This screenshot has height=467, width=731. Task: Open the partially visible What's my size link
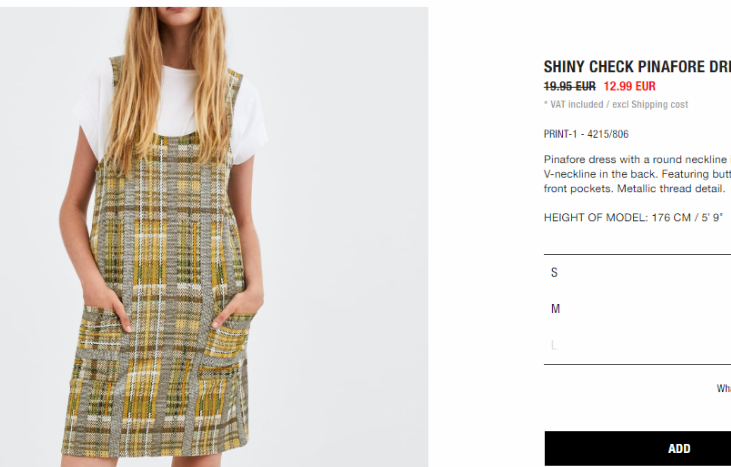pos(724,388)
